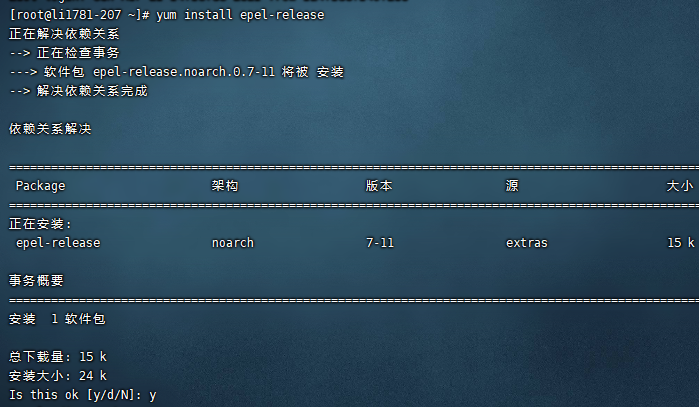Click the '源' column header
Image resolution: width=699 pixels, height=407 pixels.
click(512, 186)
